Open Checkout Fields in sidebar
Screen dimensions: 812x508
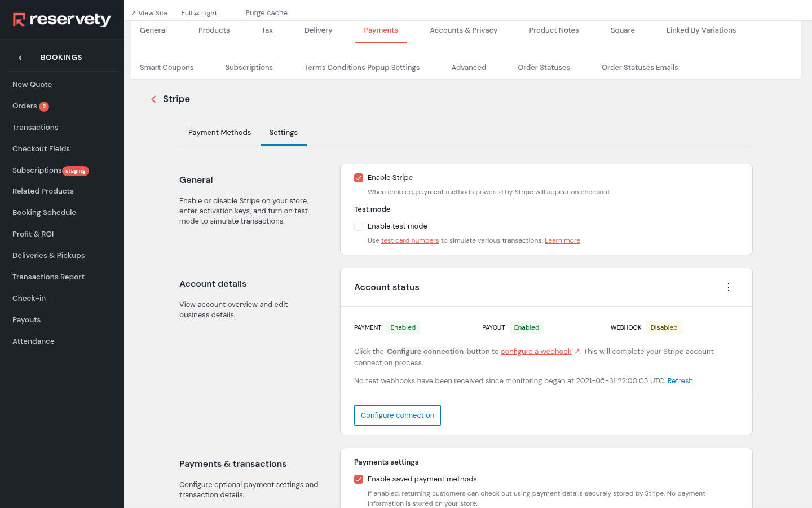tap(41, 149)
